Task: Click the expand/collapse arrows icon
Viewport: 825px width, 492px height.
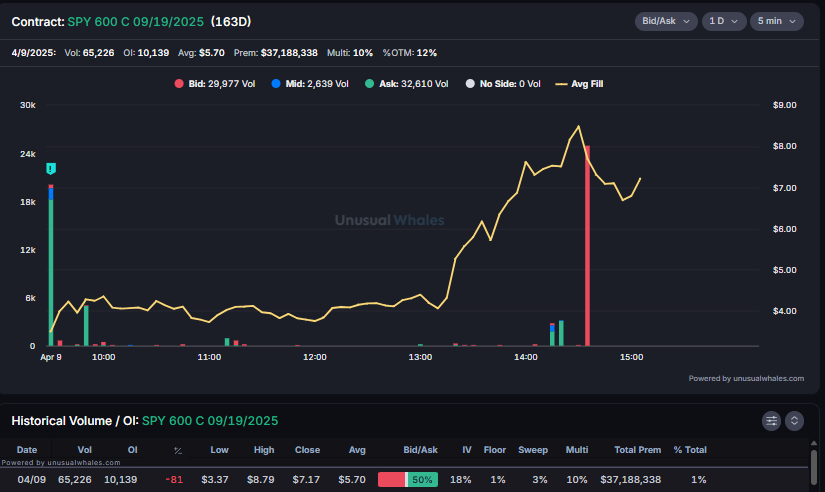Action: [794, 420]
